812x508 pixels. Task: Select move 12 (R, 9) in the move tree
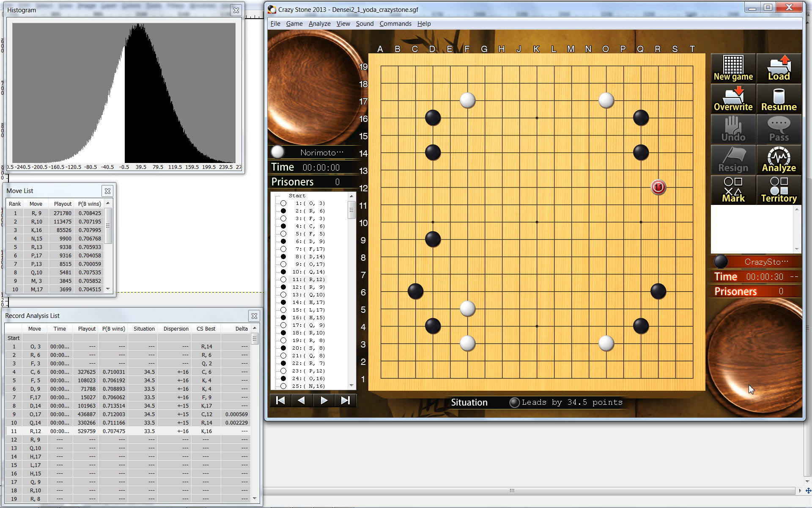click(310, 287)
